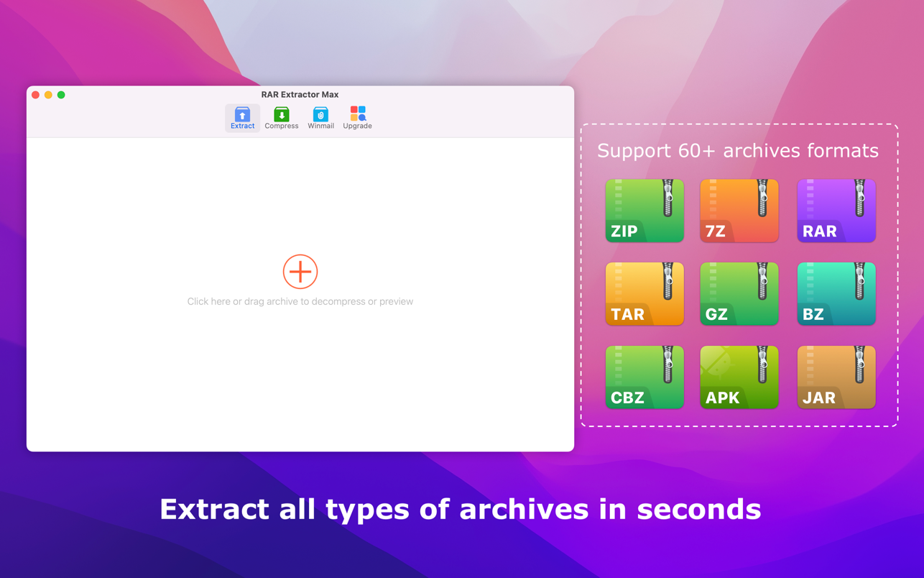
Task: Select the GZ archive format icon
Action: point(739,294)
